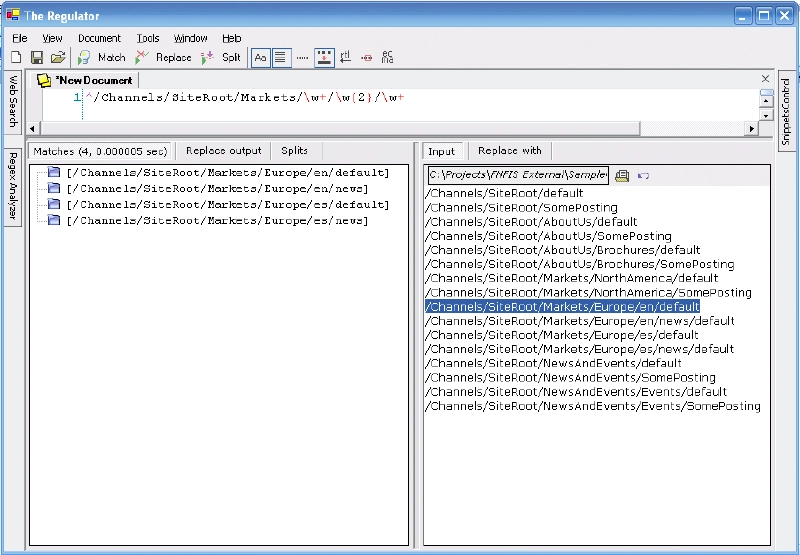Open the Document menu
Viewport: 800px width, 555px height.
(x=99, y=38)
